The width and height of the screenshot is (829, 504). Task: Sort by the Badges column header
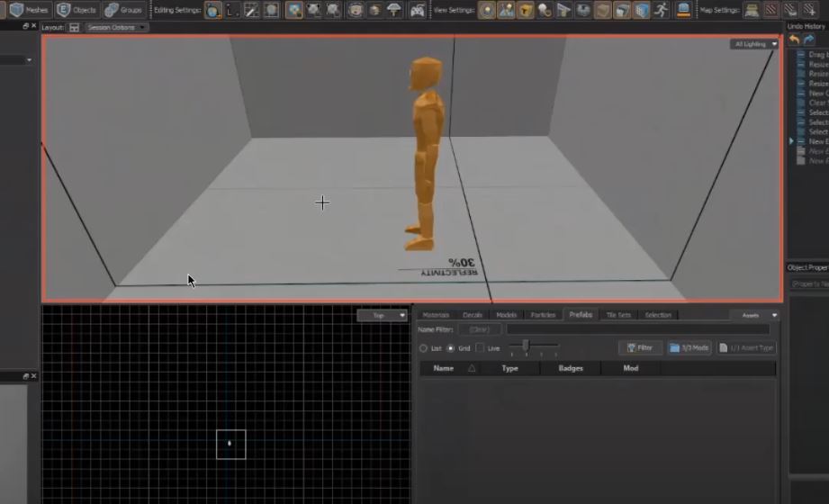(571, 368)
